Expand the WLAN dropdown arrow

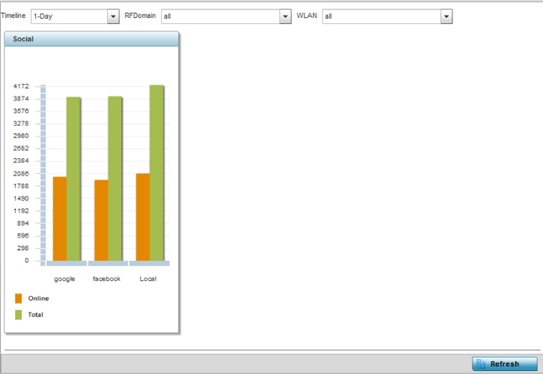coord(446,16)
